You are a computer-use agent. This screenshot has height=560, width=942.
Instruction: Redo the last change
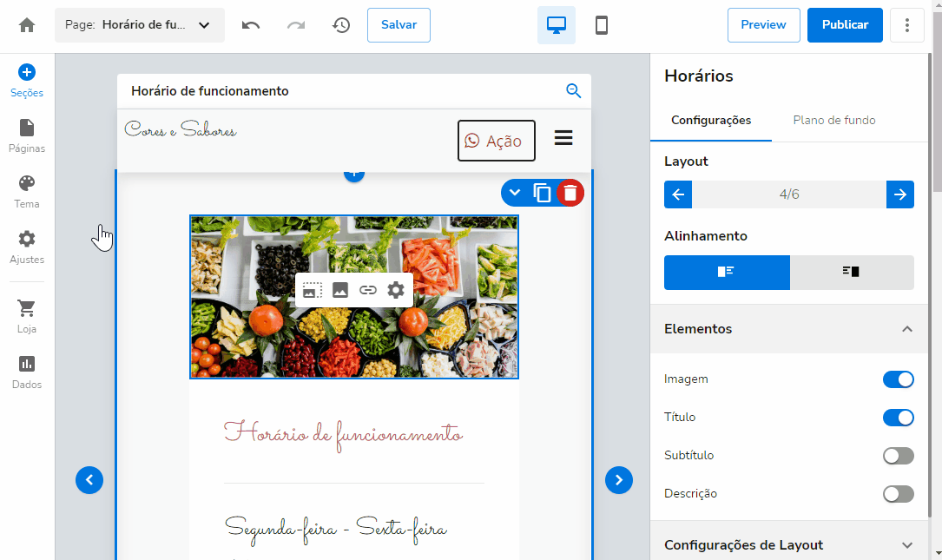[295, 25]
